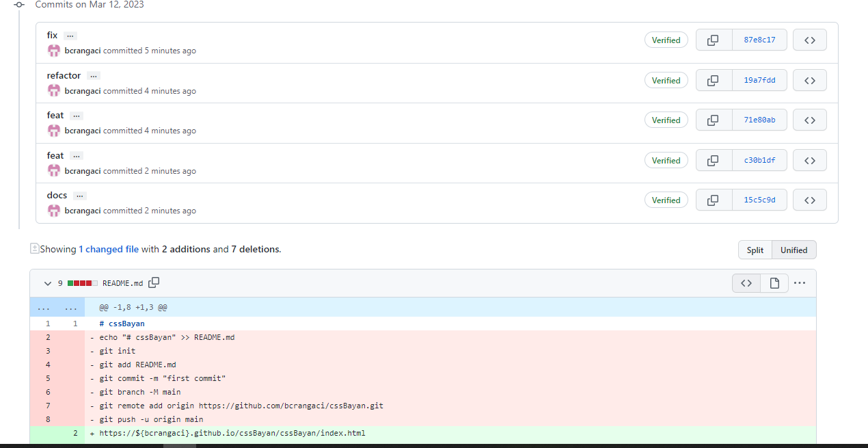Expand commit message of feat commit c30b1df
Screen dimensions: 868x448
click(77, 156)
